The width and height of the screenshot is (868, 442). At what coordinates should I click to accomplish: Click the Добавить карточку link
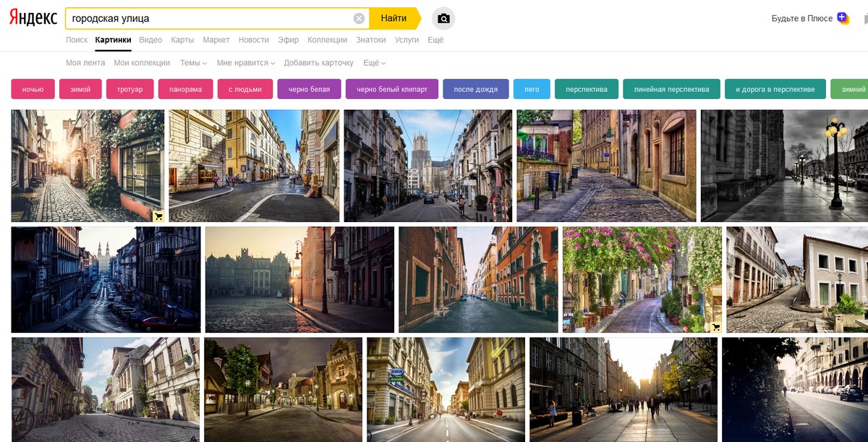tap(318, 63)
